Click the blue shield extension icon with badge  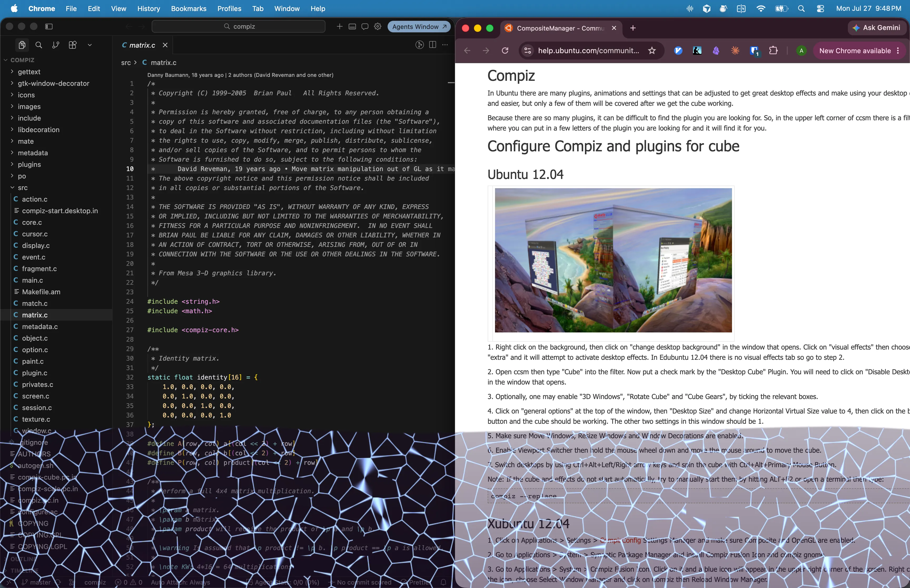coord(755,52)
